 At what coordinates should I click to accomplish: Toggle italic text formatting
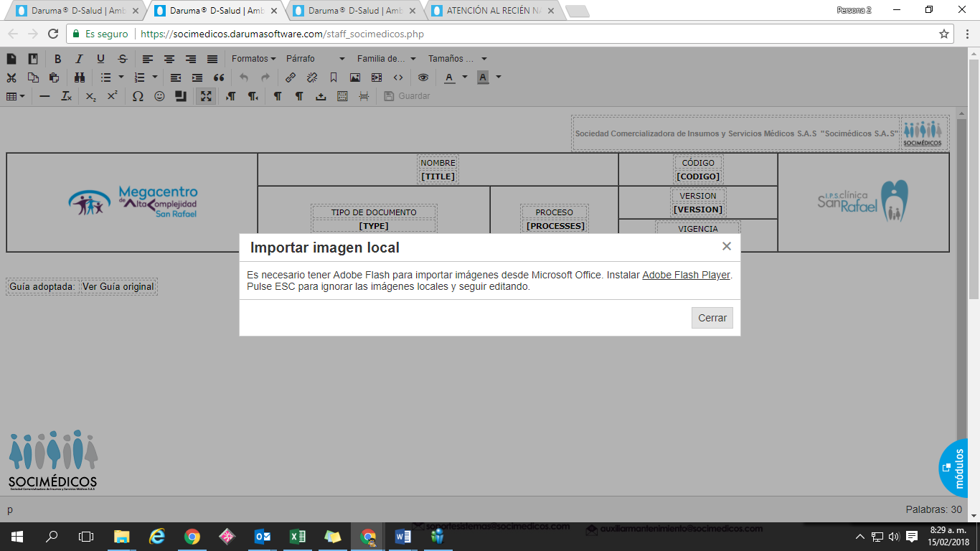coord(79,59)
